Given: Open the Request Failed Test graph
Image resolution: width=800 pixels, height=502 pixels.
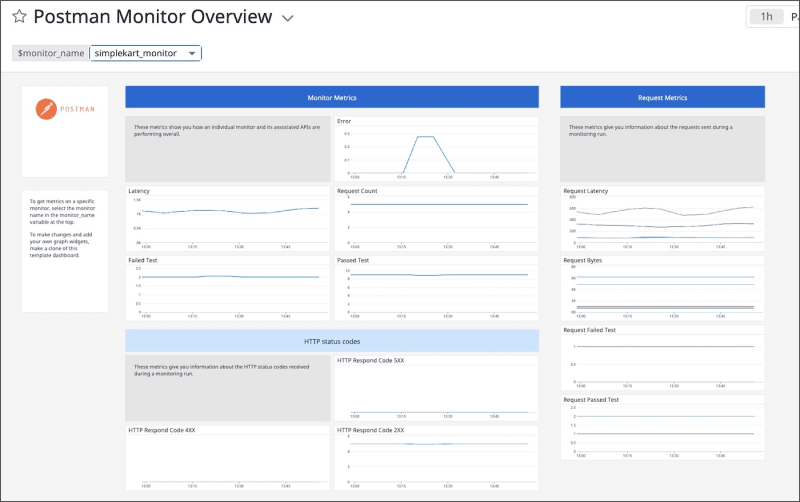Looking at the screenshot, I should point(662,358).
